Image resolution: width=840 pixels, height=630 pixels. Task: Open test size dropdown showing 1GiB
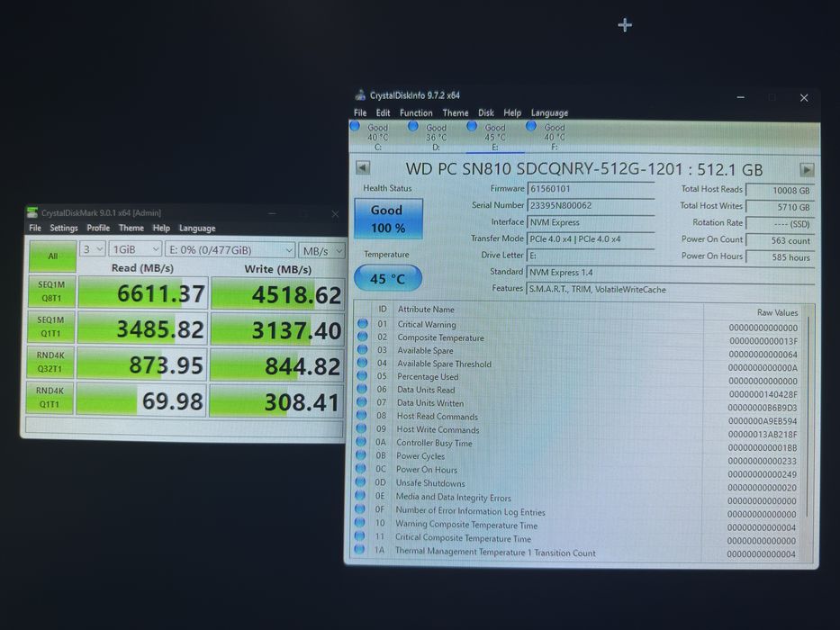tap(135, 249)
